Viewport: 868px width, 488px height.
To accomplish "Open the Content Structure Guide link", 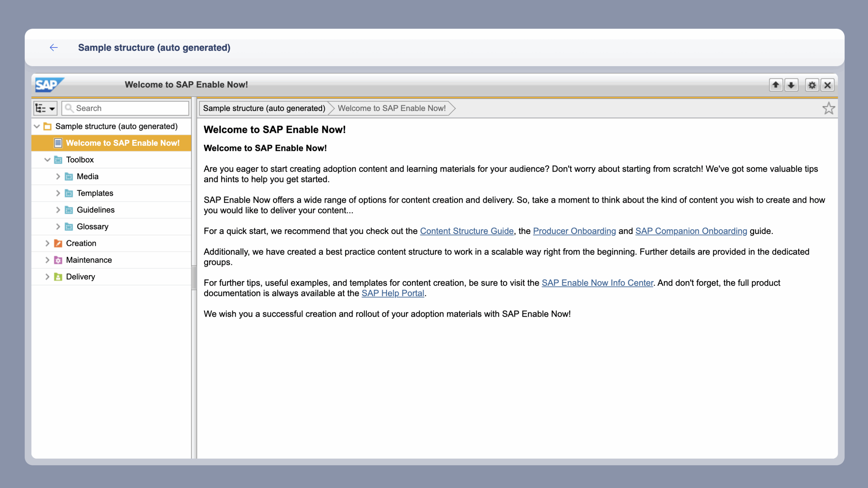I will coord(467,231).
